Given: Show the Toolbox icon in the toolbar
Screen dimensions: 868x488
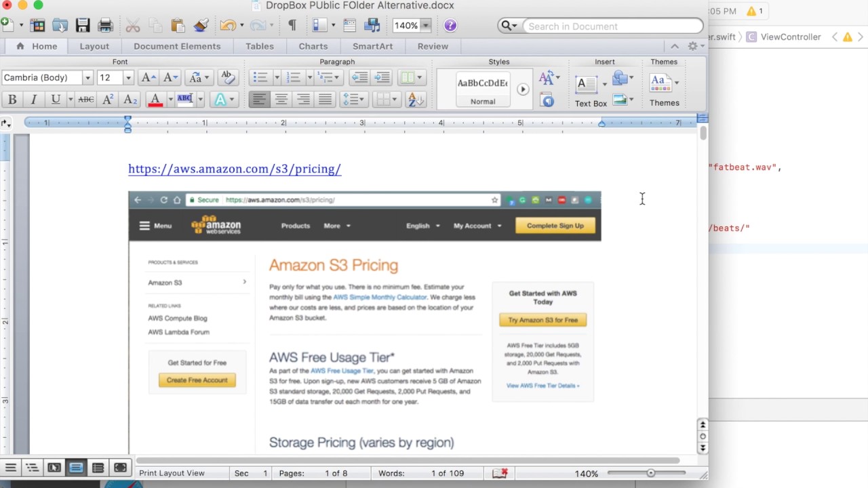Looking at the screenshot, I should (349, 26).
